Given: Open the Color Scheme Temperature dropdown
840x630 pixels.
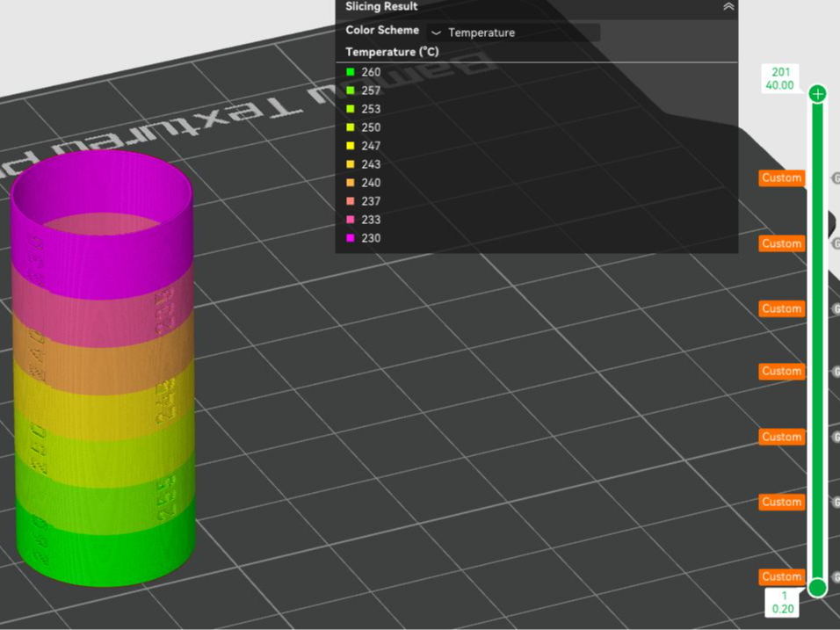Looking at the screenshot, I should [x=513, y=33].
